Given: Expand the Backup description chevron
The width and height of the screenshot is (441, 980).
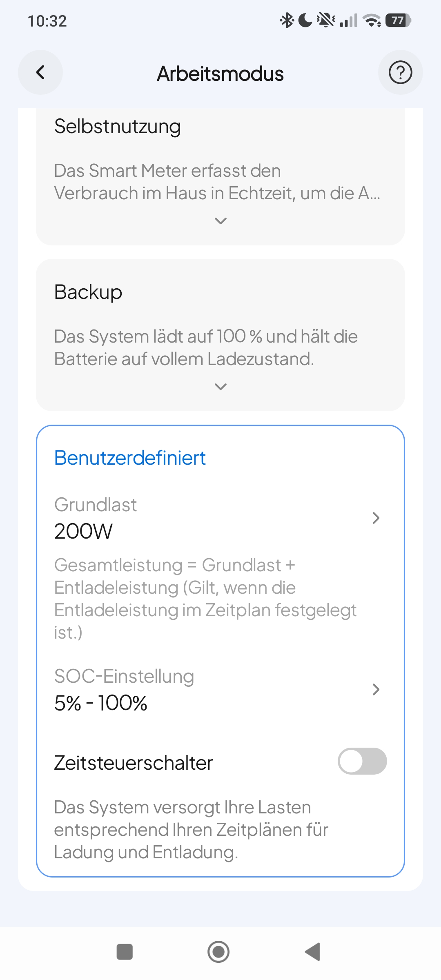Looking at the screenshot, I should [x=220, y=386].
